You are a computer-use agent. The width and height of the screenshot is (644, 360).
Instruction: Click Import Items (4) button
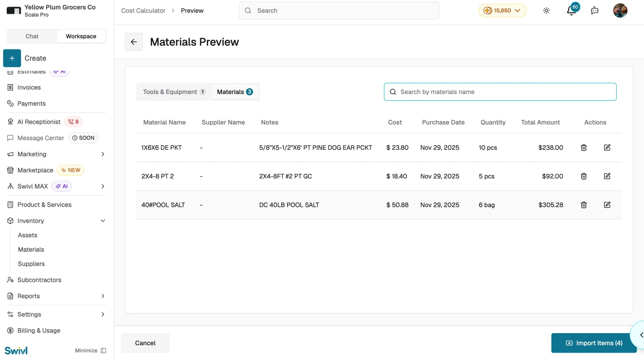point(594,343)
